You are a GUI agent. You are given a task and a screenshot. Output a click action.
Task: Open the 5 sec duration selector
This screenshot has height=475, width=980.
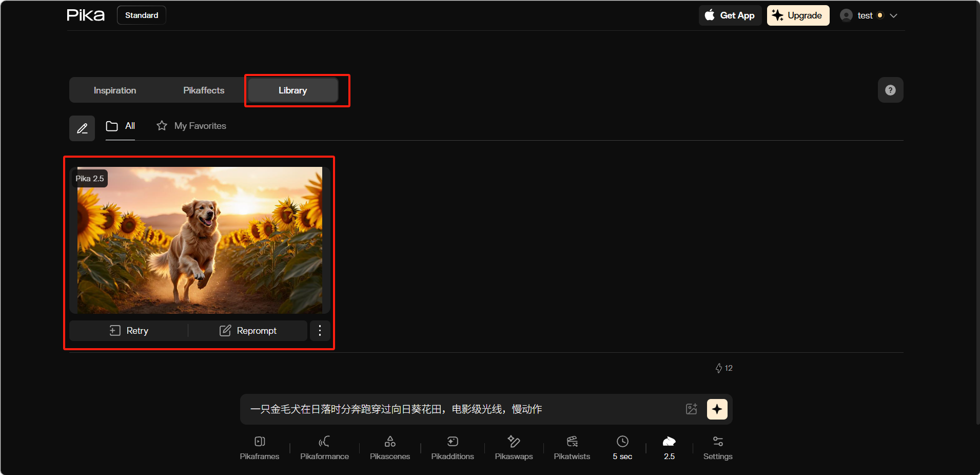(x=622, y=447)
